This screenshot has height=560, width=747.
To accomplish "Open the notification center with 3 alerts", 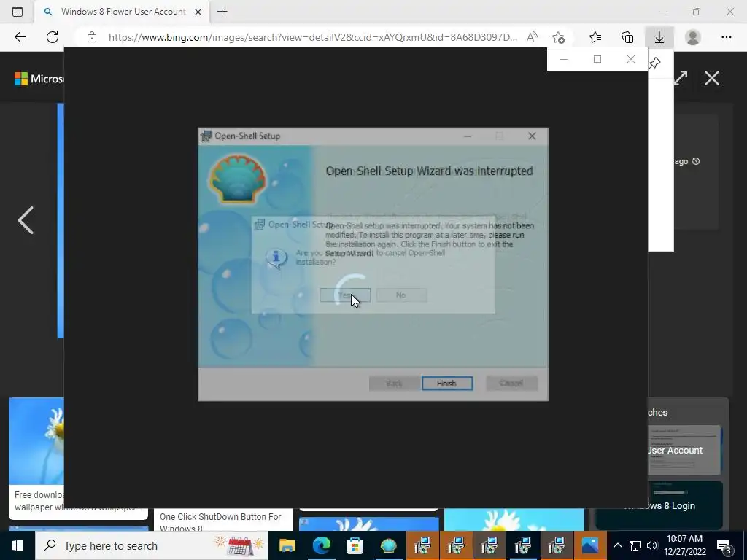I will pyautogui.click(x=724, y=545).
